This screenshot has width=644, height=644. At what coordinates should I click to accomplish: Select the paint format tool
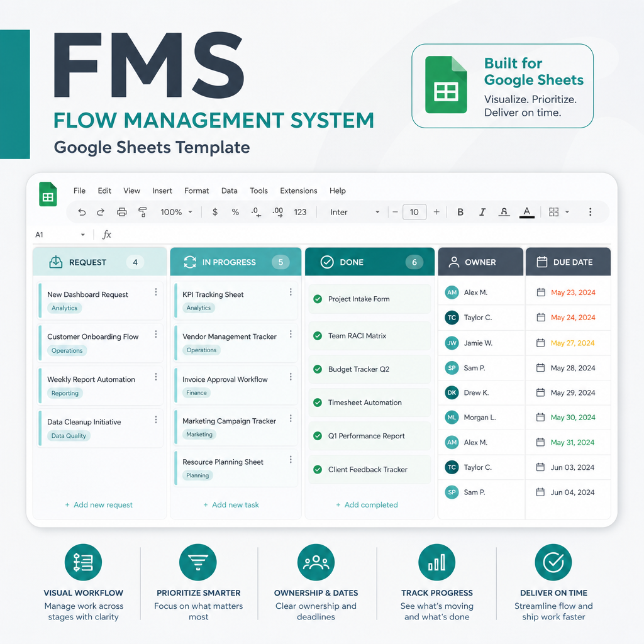tap(143, 212)
